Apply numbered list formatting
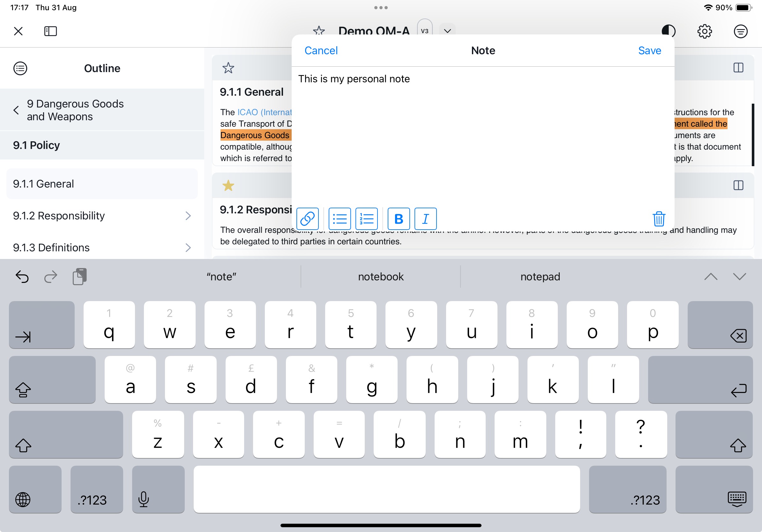 click(x=366, y=218)
